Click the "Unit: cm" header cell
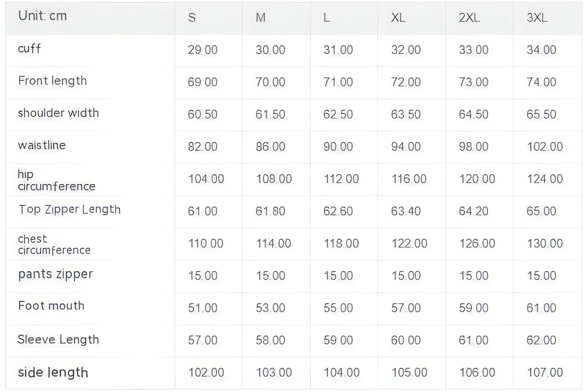The image size is (588, 392). [x=42, y=16]
